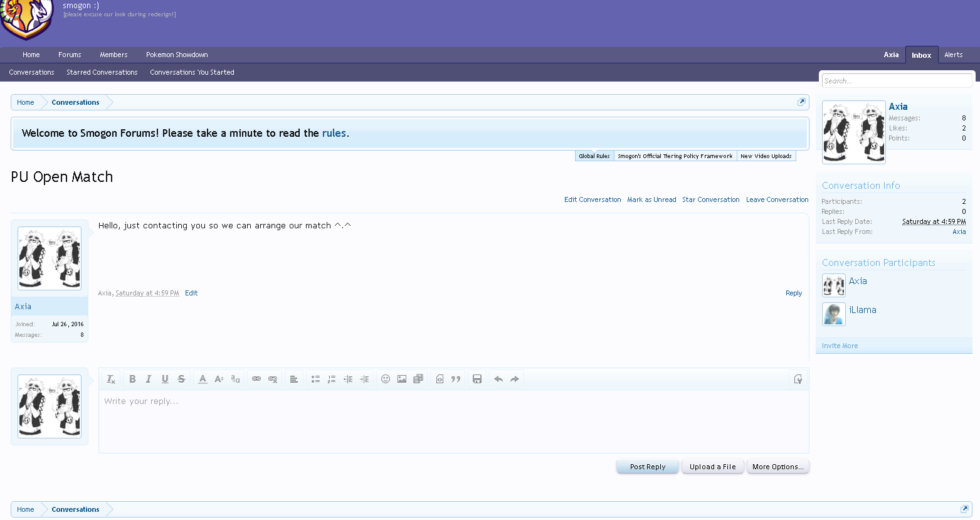Open the font size dropdown
Screen dimensions: 980x520
219,379
